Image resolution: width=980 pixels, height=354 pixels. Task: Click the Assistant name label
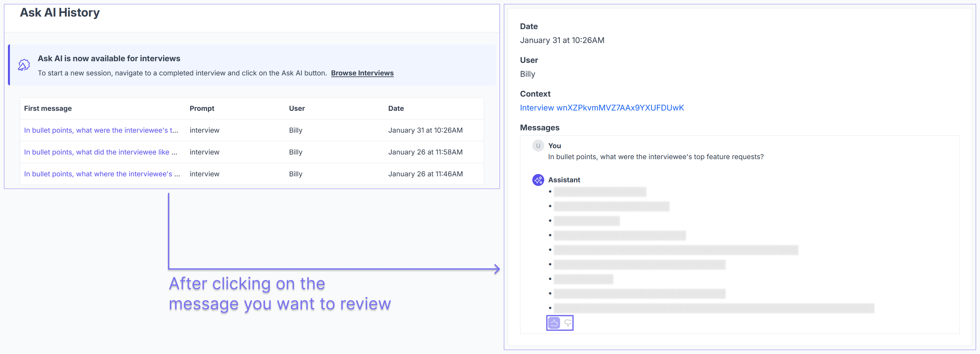click(x=564, y=180)
